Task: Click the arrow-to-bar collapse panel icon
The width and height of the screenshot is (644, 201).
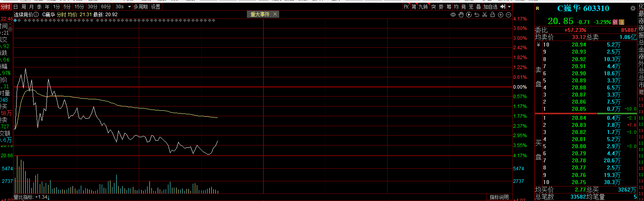Action: (x=502, y=7)
